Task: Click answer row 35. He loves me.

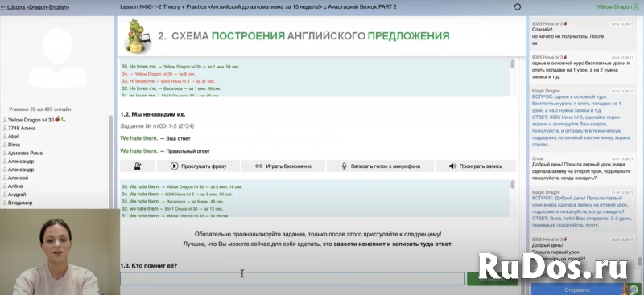Action: pos(180,66)
